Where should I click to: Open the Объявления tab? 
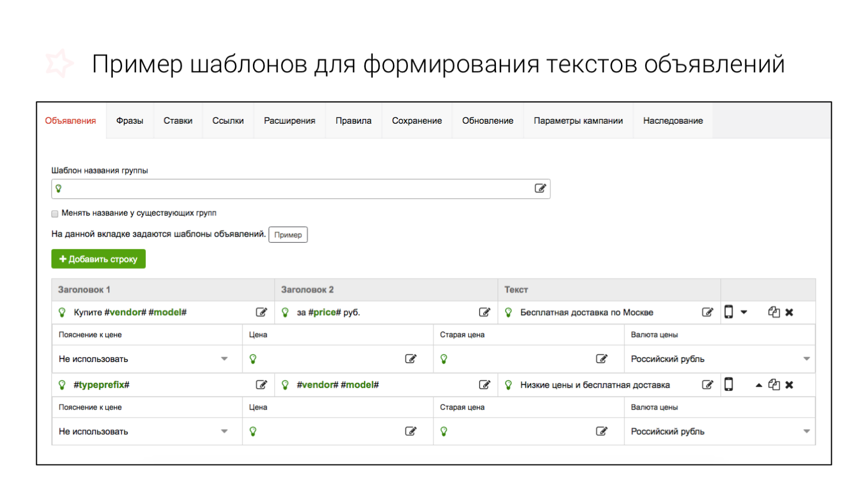tap(71, 121)
